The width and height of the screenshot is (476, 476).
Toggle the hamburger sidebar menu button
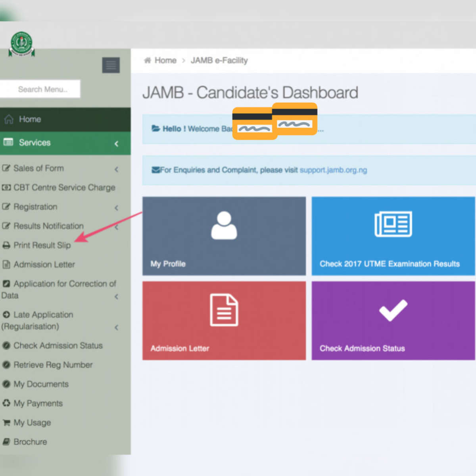[x=111, y=65]
